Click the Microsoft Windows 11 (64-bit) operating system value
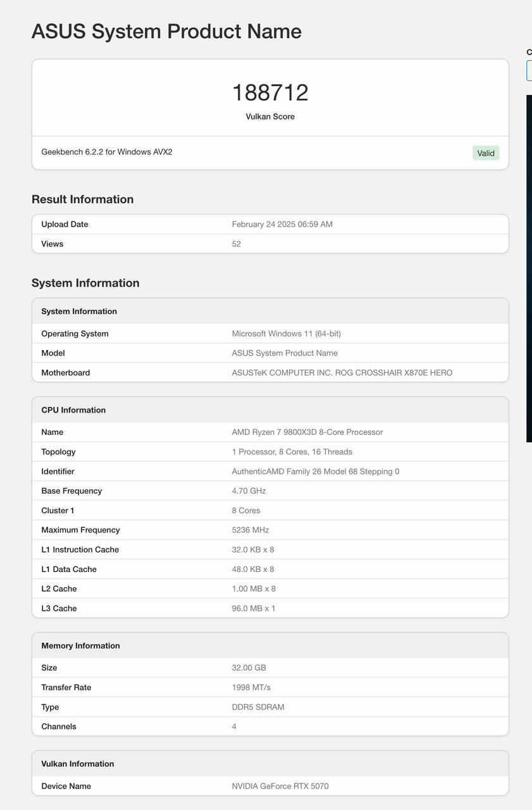 click(x=287, y=333)
